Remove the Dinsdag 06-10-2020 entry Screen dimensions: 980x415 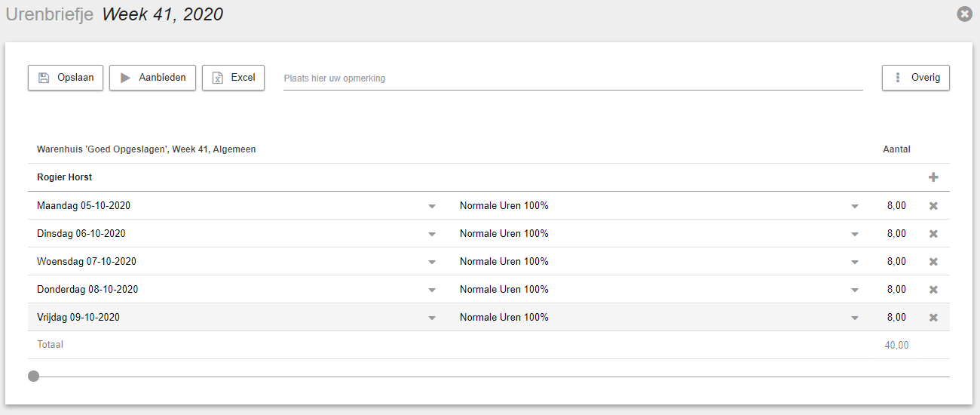point(933,234)
